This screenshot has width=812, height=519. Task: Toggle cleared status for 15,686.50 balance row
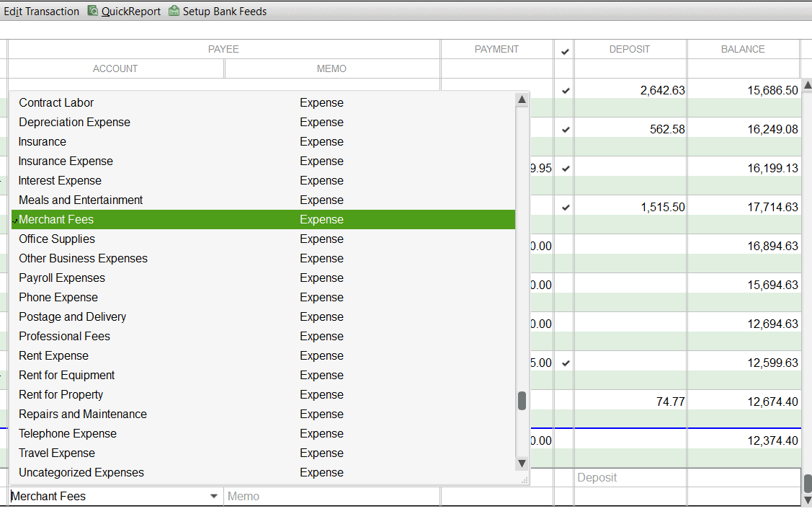pos(566,91)
